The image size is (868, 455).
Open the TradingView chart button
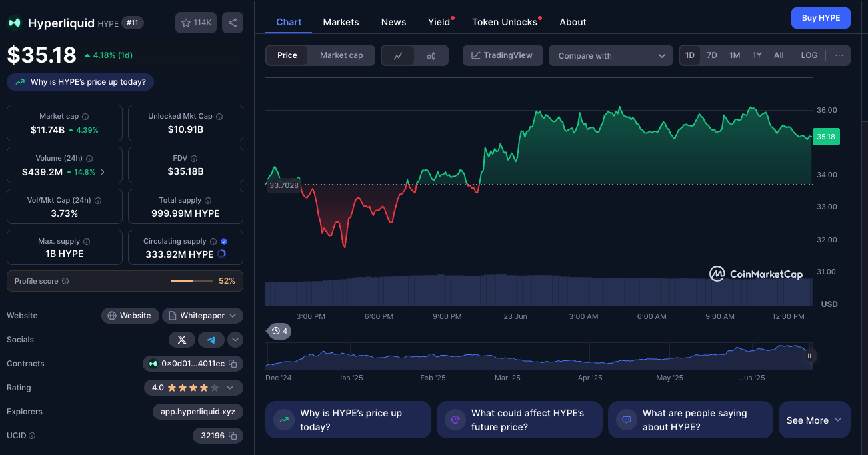coord(503,55)
